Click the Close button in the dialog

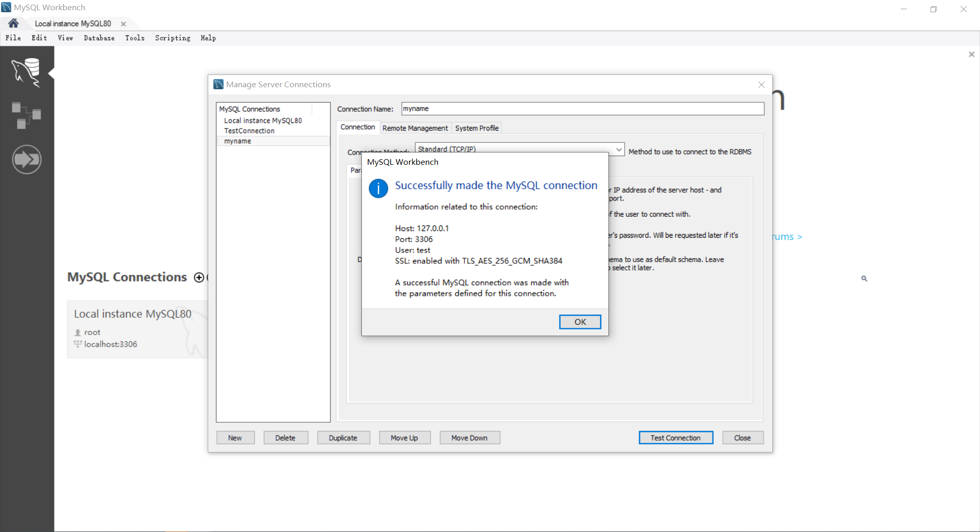point(743,438)
